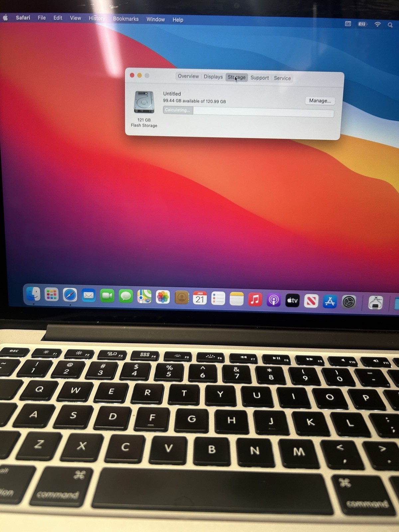Image resolution: width=399 pixels, height=532 pixels.
Task: Open the History menu
Action: pyautogui.click(x=97, y=18)
